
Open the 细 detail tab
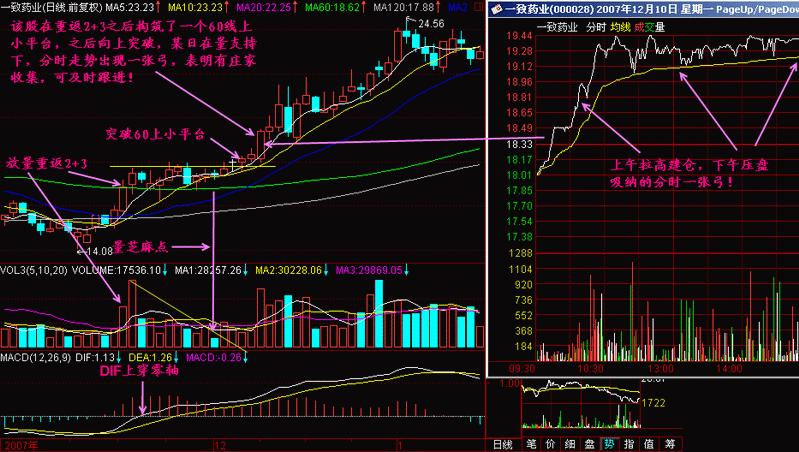tap(570, 444)
